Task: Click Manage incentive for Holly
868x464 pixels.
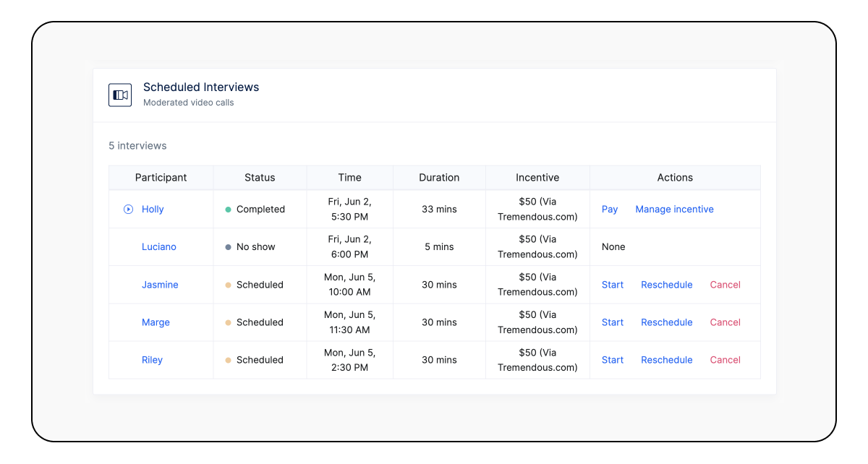Action: (674, 210)
